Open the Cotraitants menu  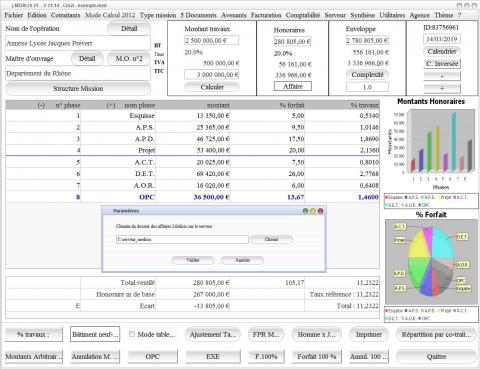pyautogui.click(x=65, y=15)
